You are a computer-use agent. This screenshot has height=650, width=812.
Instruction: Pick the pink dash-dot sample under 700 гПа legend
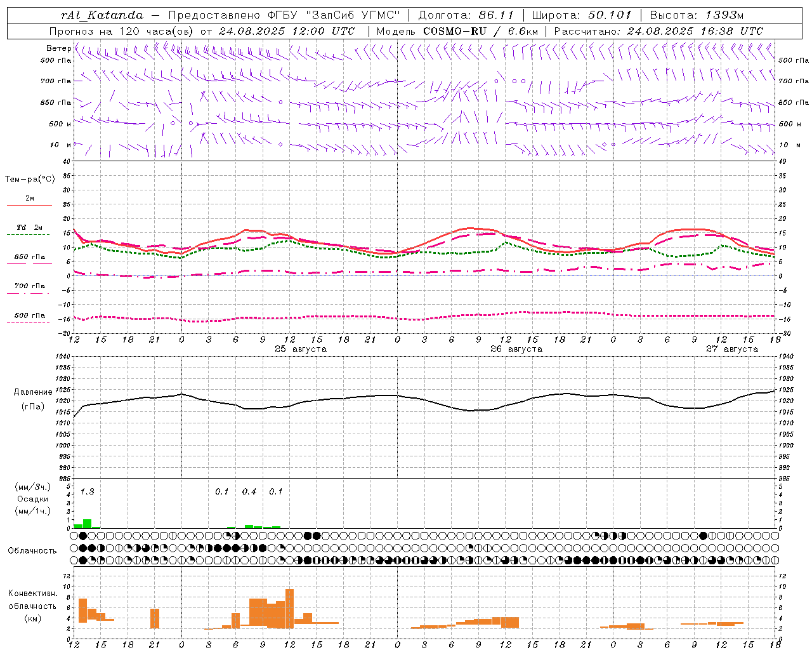click(x=29, y=294)
